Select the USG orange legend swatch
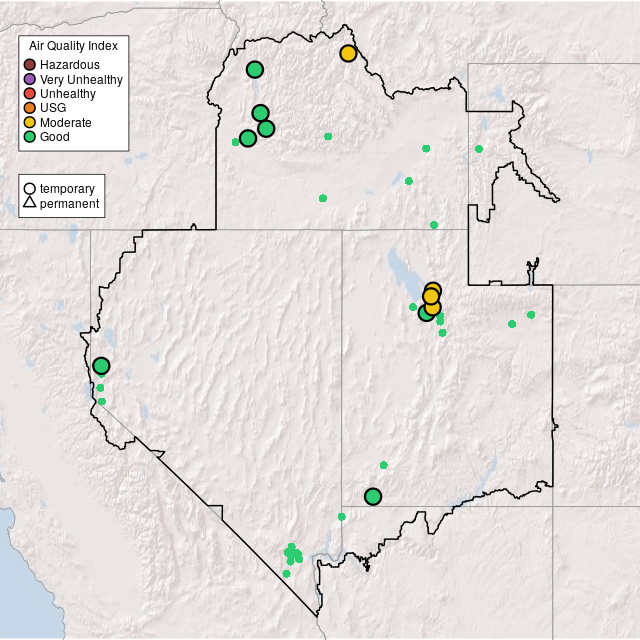 30,108
